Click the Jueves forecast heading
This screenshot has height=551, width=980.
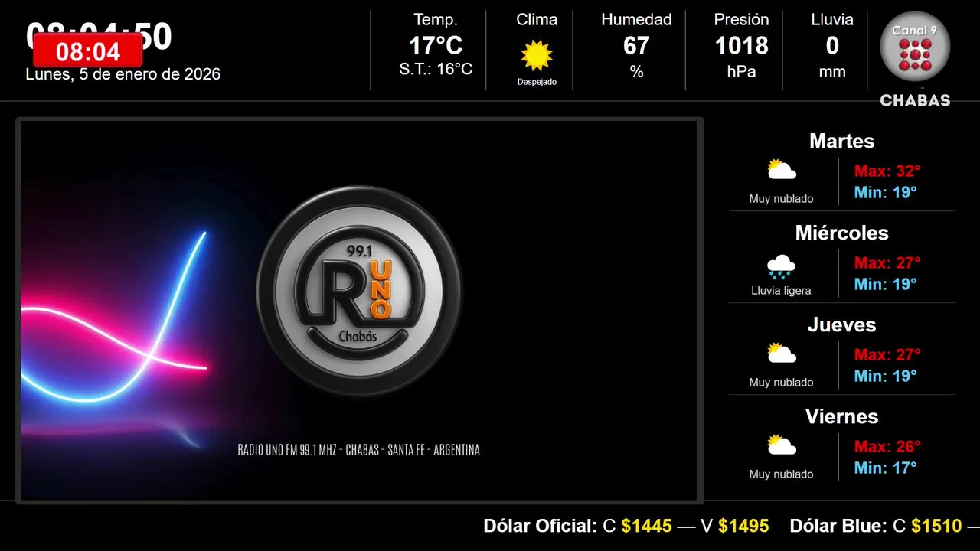pos(841,325)
